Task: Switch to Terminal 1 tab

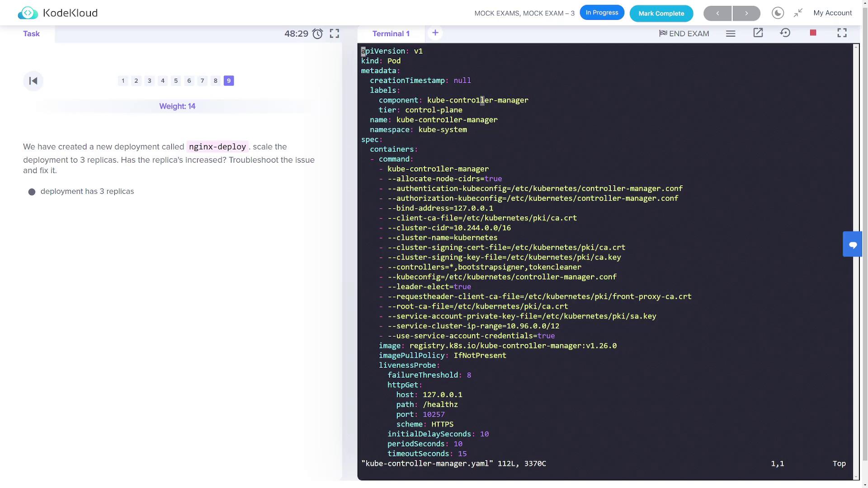Action: 391,34
